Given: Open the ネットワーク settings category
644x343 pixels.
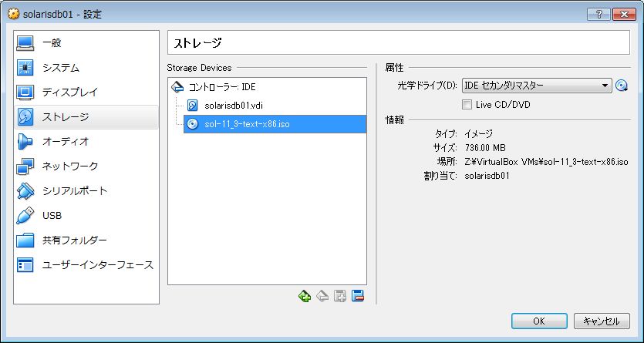Looking at the screenshot, I should [x=86, y=166].
